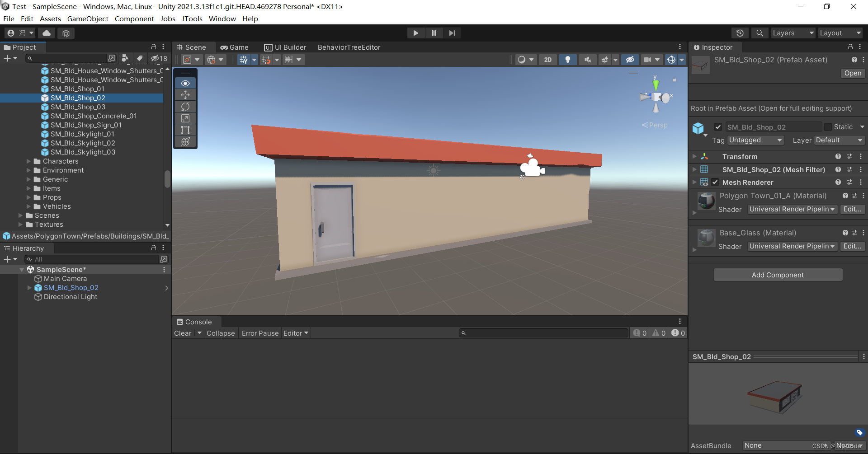Viewport: 868px width, 454px height.
Task: Open the Layer Default dropdown
Action: click(x=840, y=140)
